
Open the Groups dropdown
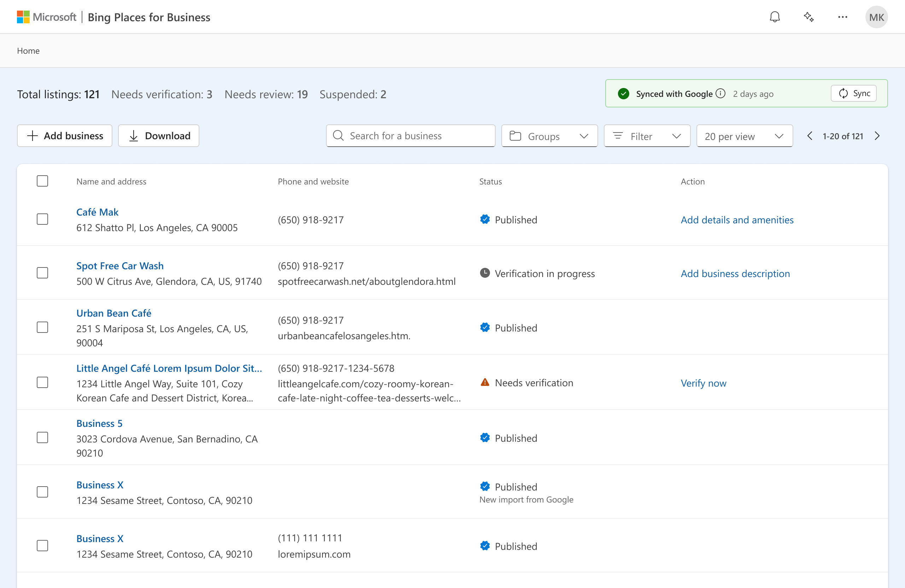point(549,136)
